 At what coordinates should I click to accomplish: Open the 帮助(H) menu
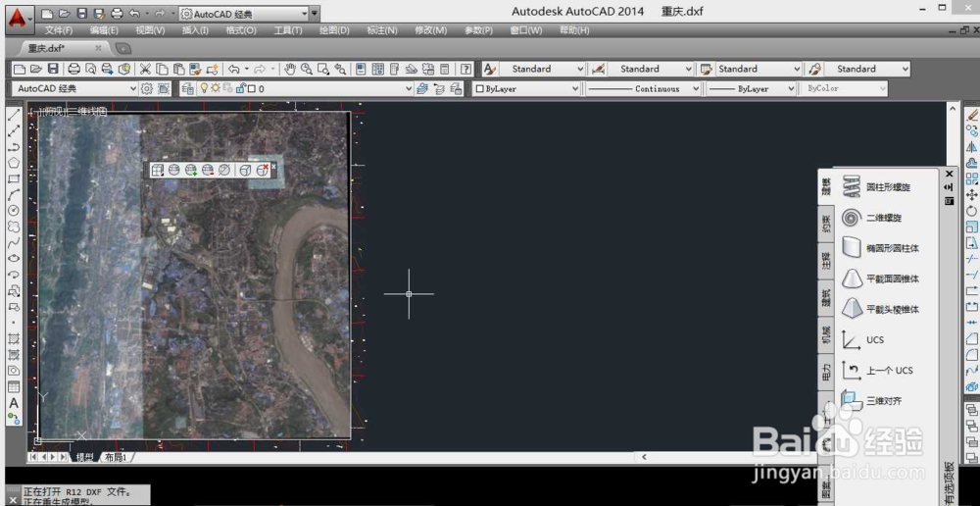[x=573, y=30]
